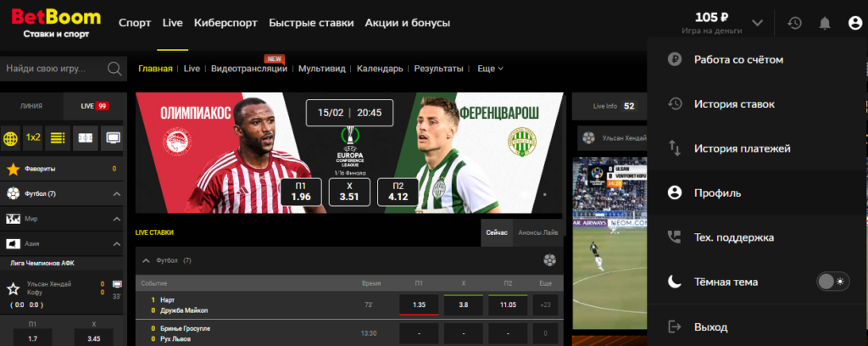The image size is (868, 346).
Task: Click the Favorites star icon
Action: pos(14,169)
